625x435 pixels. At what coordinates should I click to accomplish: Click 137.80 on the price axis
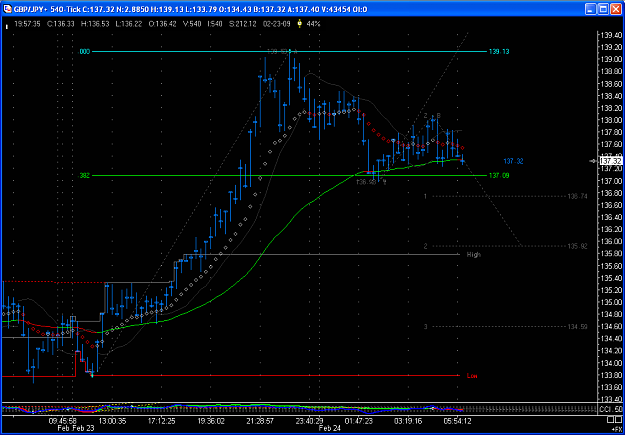click(611, 132)
